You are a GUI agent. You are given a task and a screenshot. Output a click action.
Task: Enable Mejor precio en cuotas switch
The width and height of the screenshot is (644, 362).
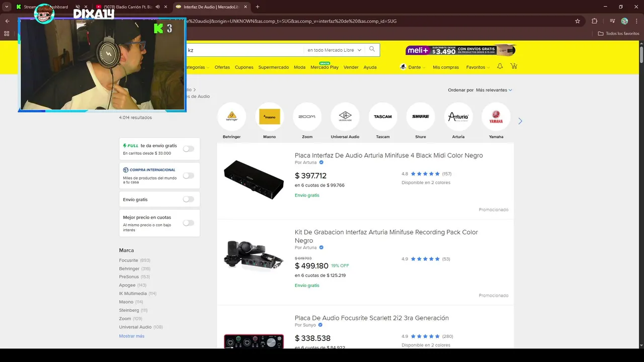[x=188, y=223]
